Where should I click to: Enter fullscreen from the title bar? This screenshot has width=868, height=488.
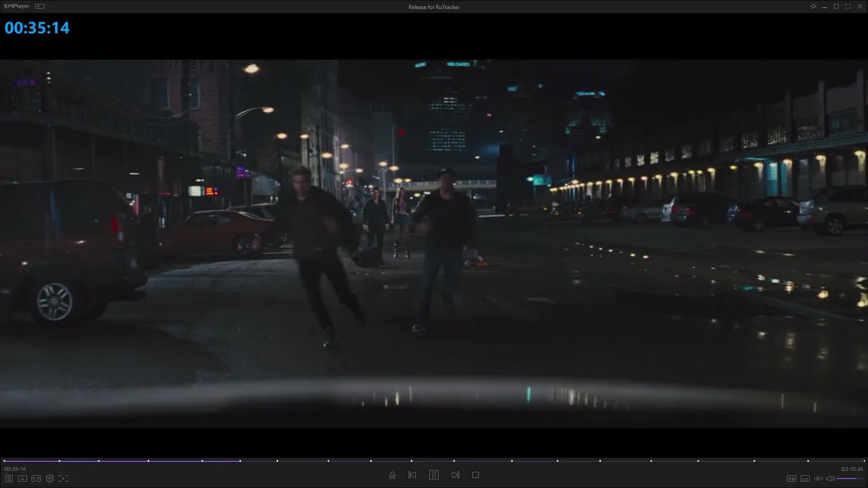click(848, 6)
